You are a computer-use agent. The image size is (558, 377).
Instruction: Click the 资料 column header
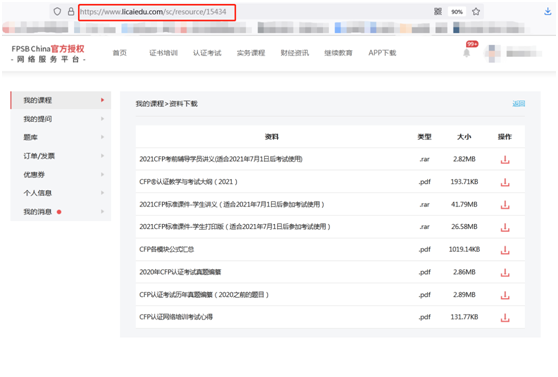tap(272, 137)
